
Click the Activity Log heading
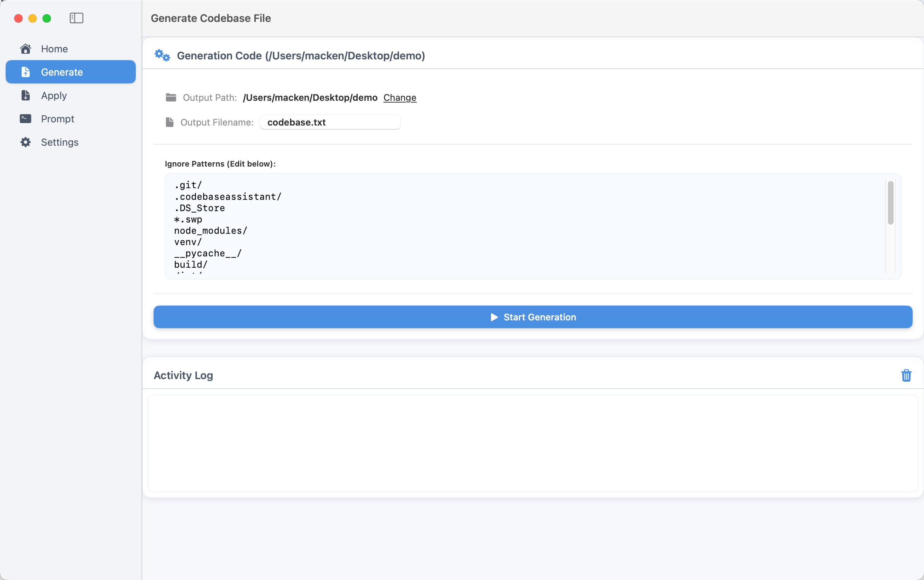pyautogui.click(x=183, y=375)
